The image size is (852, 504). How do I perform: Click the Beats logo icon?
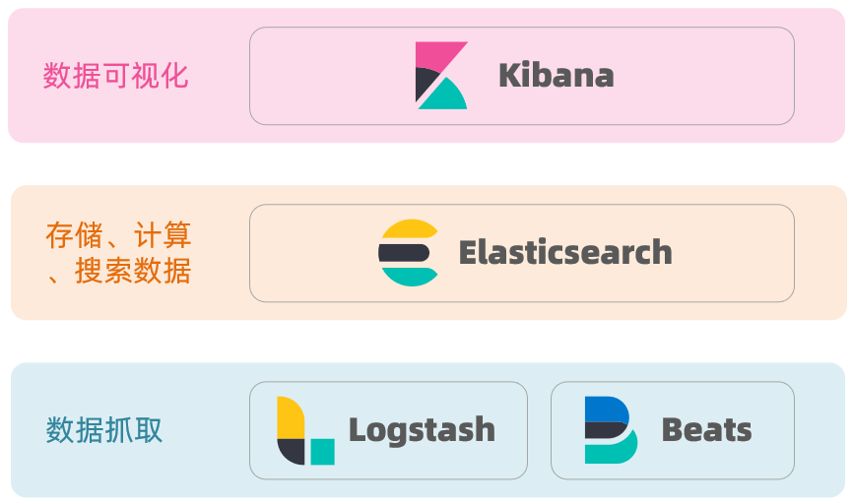coord(611,430)
